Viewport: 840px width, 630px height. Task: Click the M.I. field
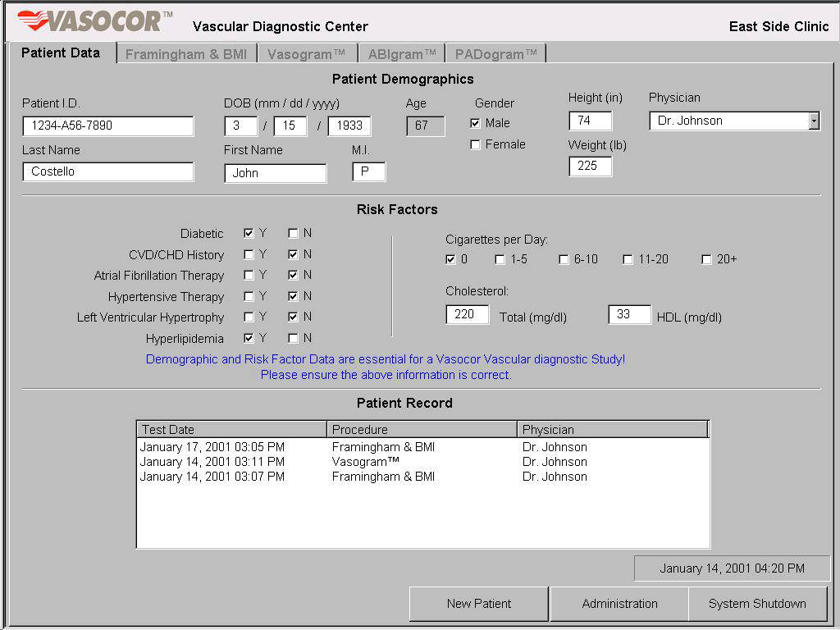tap(369, 172)
